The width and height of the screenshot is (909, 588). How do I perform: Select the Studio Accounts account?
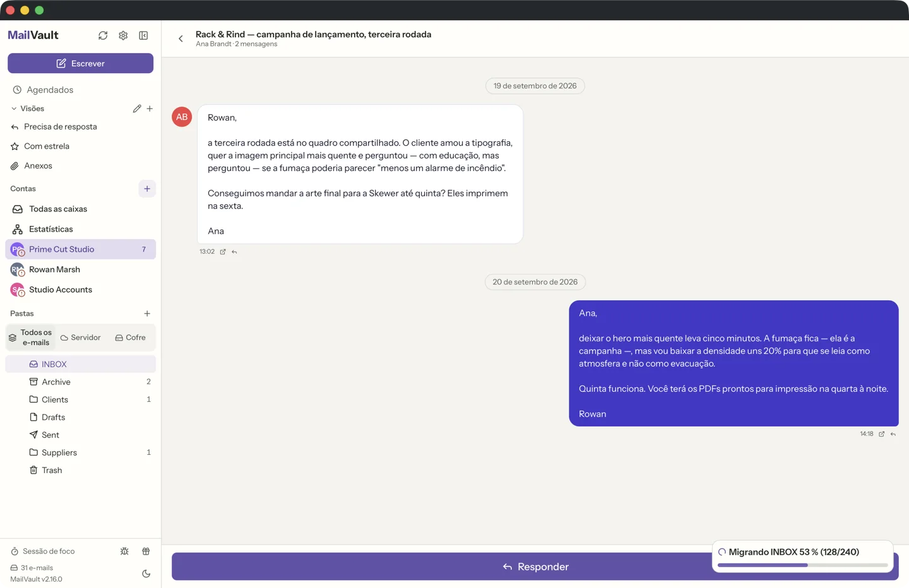point(80,290)
